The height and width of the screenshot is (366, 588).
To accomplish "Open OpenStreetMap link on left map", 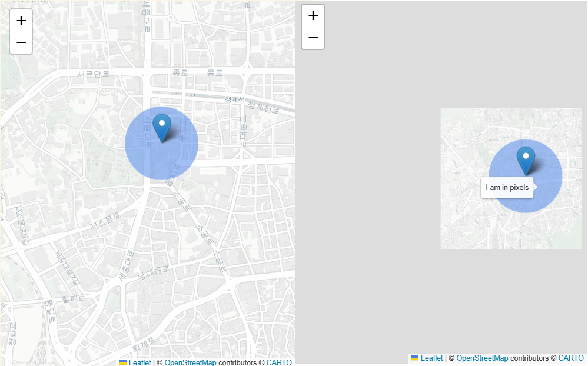I will (190, 362).
